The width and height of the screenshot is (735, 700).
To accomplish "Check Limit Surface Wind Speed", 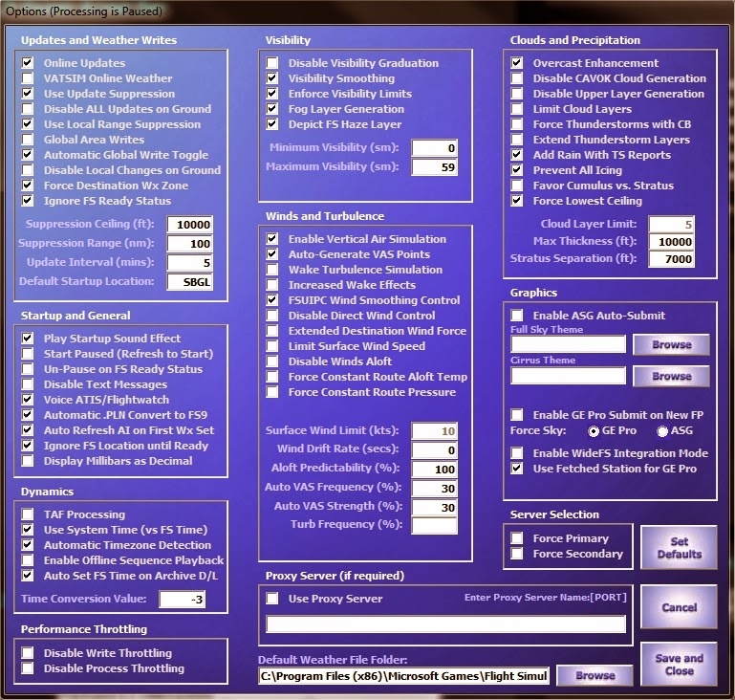I will pyautogui.click(x=271, y=346).
